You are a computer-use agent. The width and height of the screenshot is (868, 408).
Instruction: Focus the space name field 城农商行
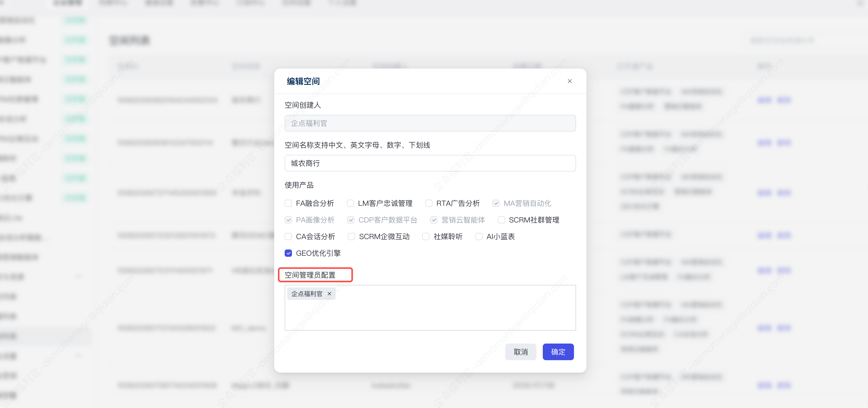(430, 163)
